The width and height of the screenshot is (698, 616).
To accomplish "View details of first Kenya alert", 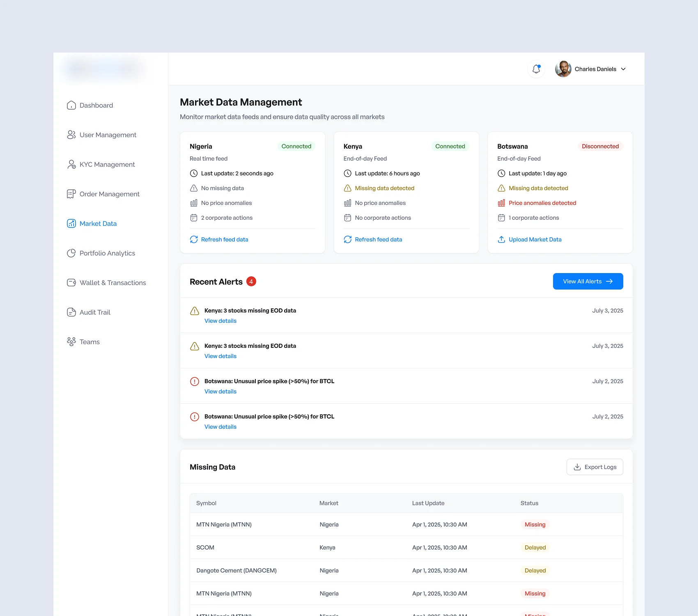I will point(220,321).
